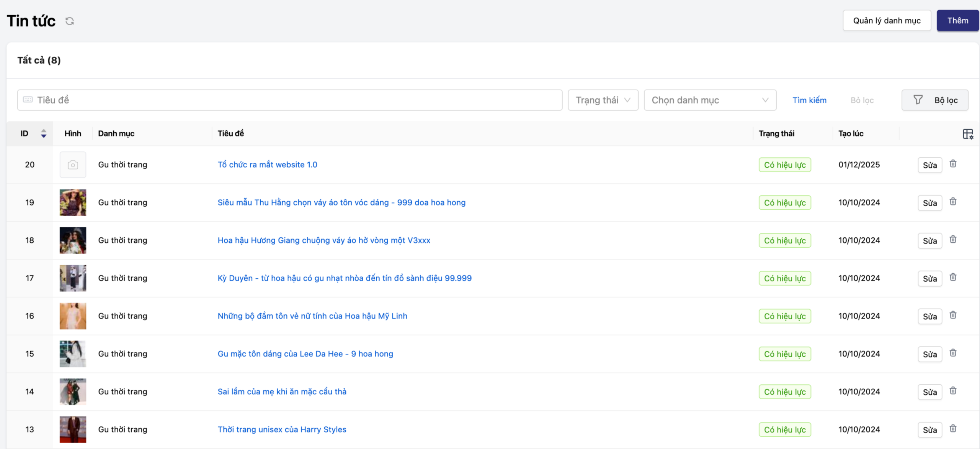The height and width of the screenshot is (449, 980).
Task: Click the funnel Bộ lọc filter button
Action: (934, 100)
